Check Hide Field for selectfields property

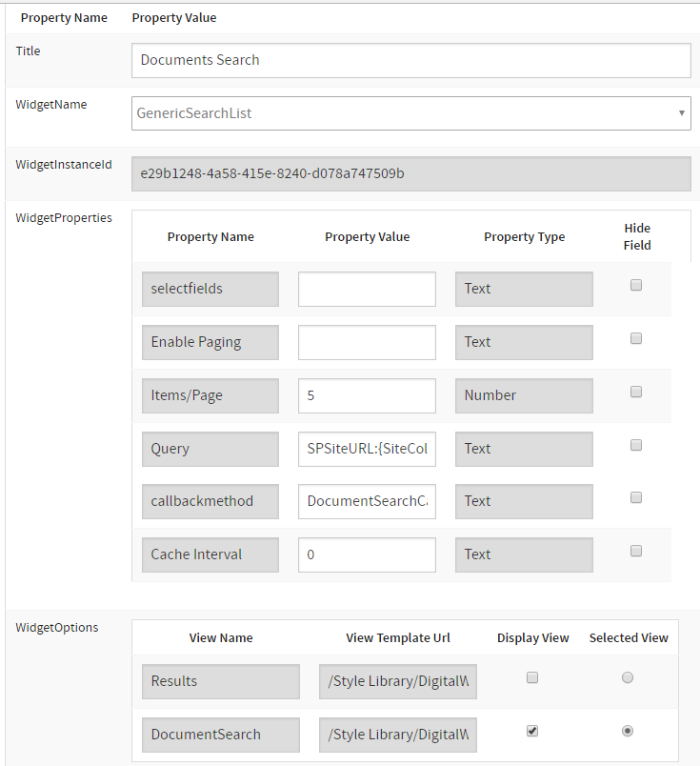pyautogui.click(x=637, y=285)
